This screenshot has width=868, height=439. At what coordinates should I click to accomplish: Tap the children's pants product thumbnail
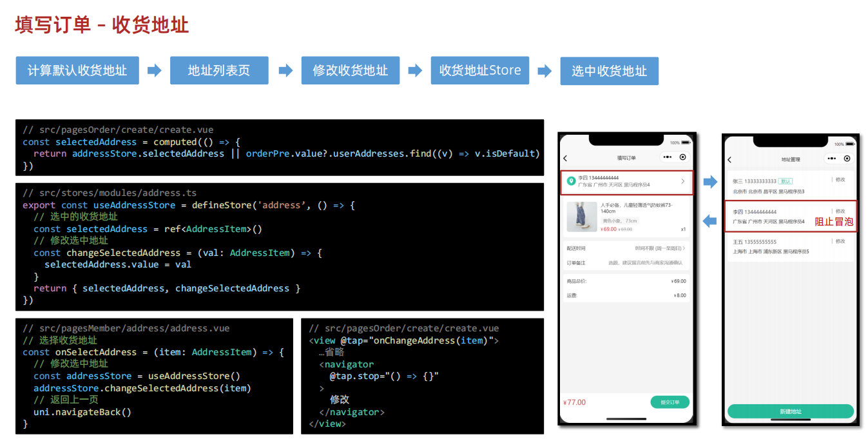point(582,217)
